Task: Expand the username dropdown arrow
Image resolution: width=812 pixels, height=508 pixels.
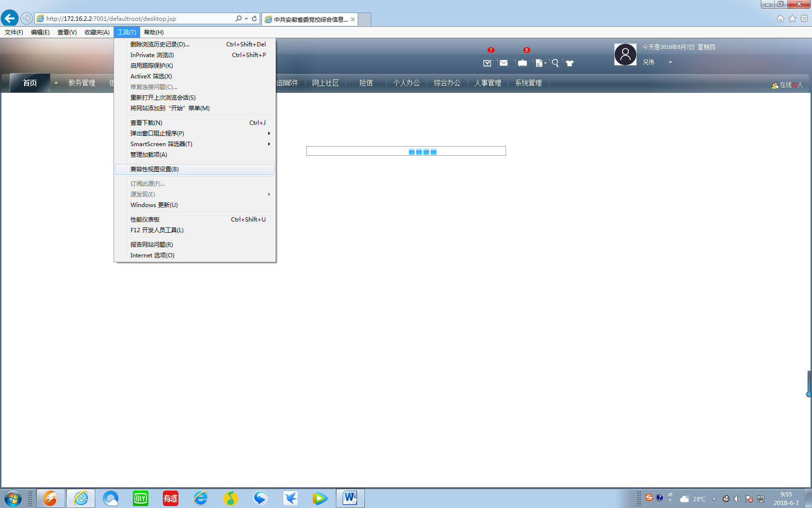Action: (x=670, y=62)
